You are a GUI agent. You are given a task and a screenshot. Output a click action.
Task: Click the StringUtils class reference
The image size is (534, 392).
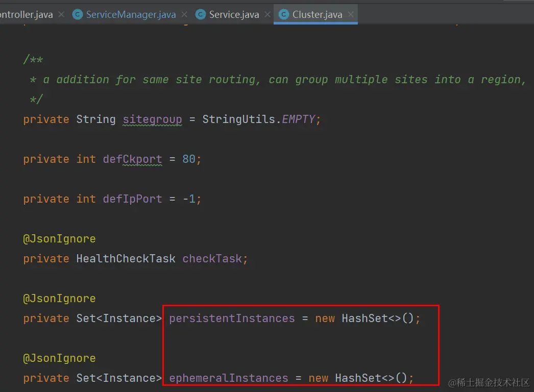tap(239, 119)
